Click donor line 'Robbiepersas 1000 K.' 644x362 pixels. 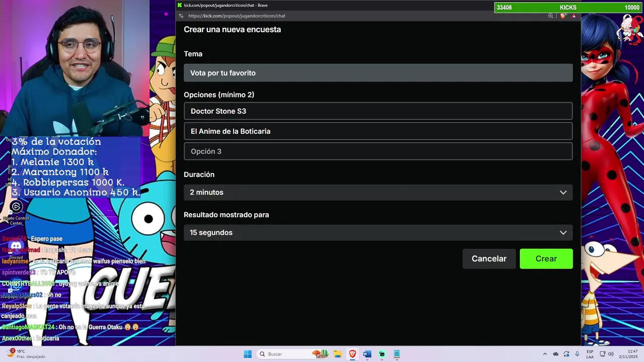(67, 183)
